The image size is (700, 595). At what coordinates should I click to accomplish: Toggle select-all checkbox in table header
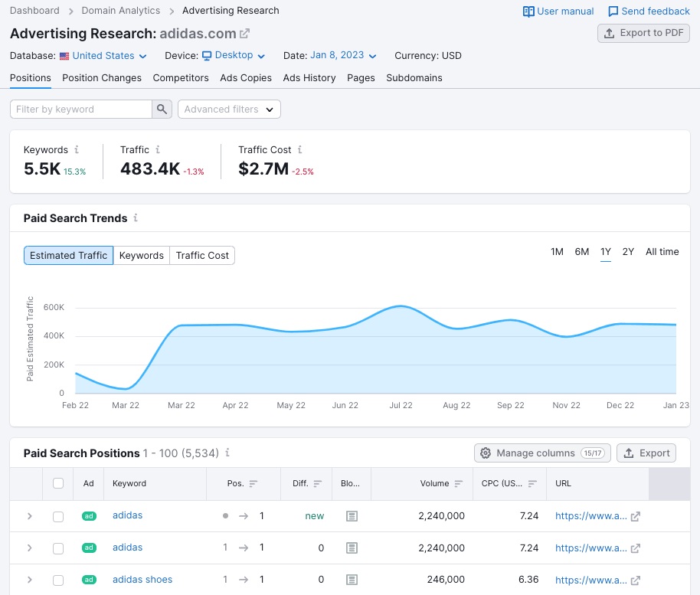pyautogui.click(x=58, y=483)
